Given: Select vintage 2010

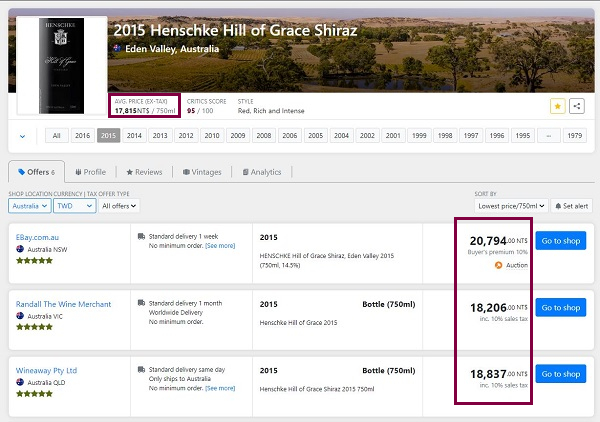Looking at the screenshot, I should click(x=212, y=135).
